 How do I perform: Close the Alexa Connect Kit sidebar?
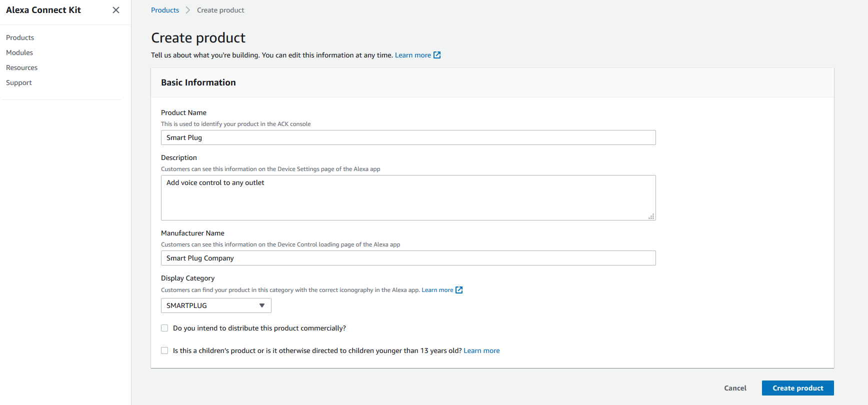(x=116, y=10)
